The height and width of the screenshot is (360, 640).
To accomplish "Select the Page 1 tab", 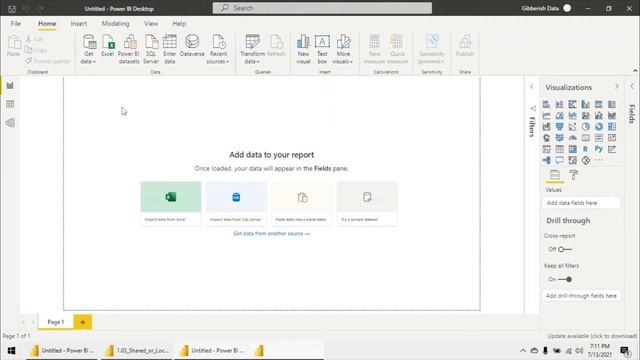I will click(56, 322).
